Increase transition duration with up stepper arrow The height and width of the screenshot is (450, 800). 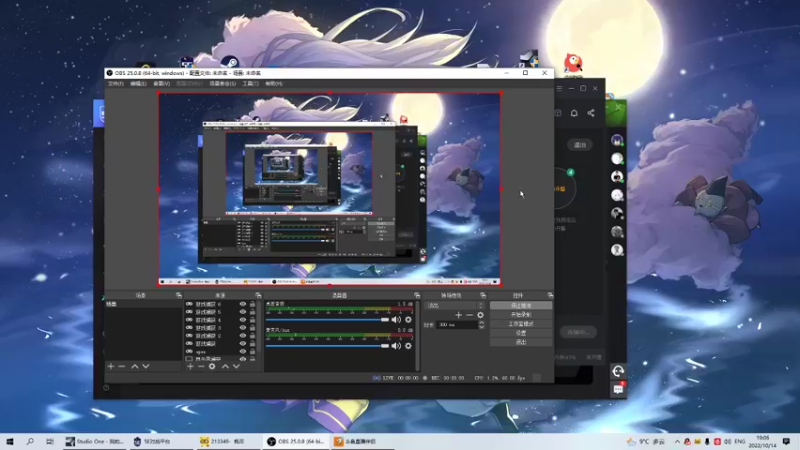tap(482, 322)
